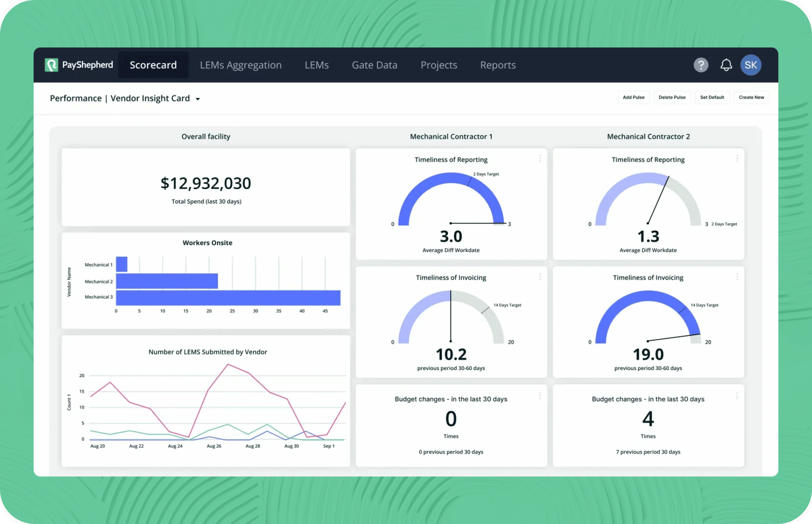Open options menu on Contractor 1 Timeliness of Invoicing

click(x=540, y=276)
